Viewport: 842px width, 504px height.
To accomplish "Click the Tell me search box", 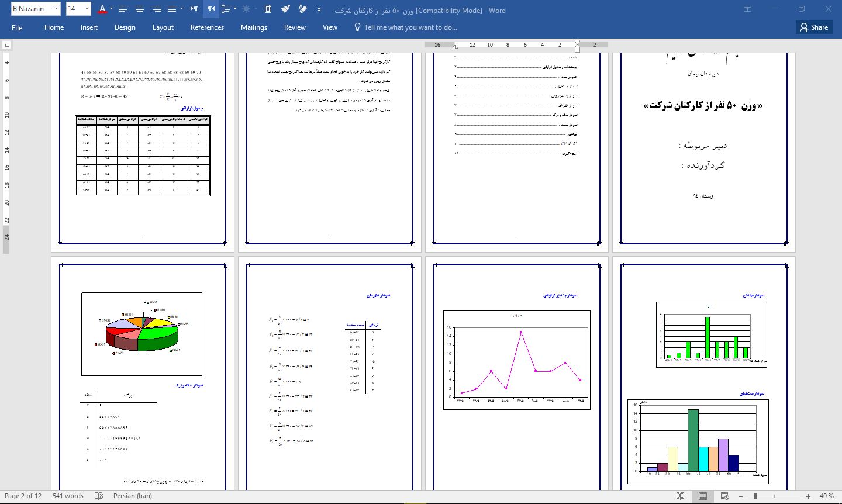I will click(410, 27).
